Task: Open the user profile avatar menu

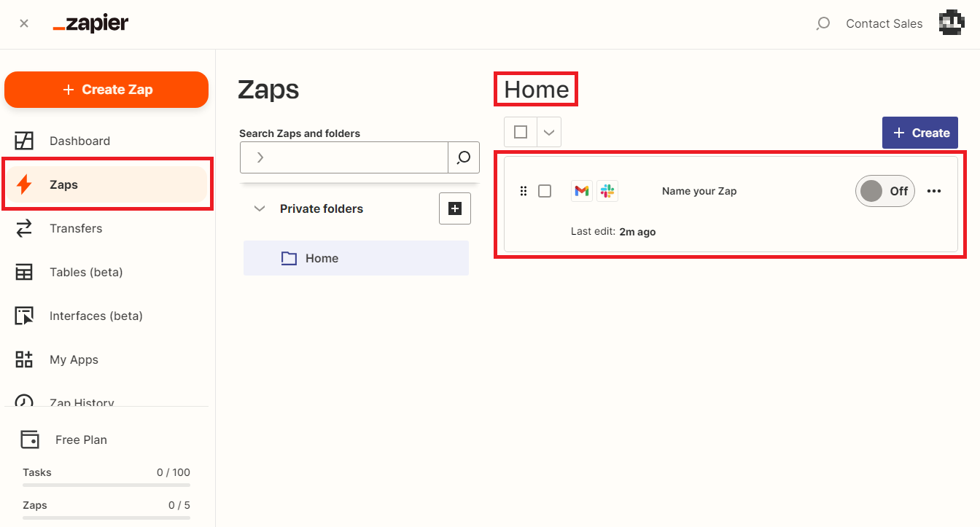Action: tap(952, 23)
